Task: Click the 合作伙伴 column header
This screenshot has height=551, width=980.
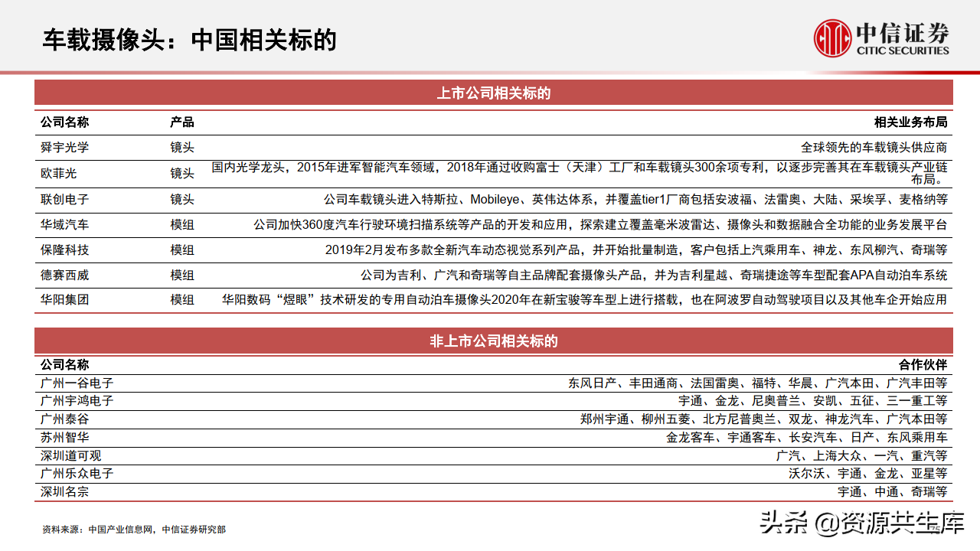Action: pyautogui.click(x=923, y=365)
